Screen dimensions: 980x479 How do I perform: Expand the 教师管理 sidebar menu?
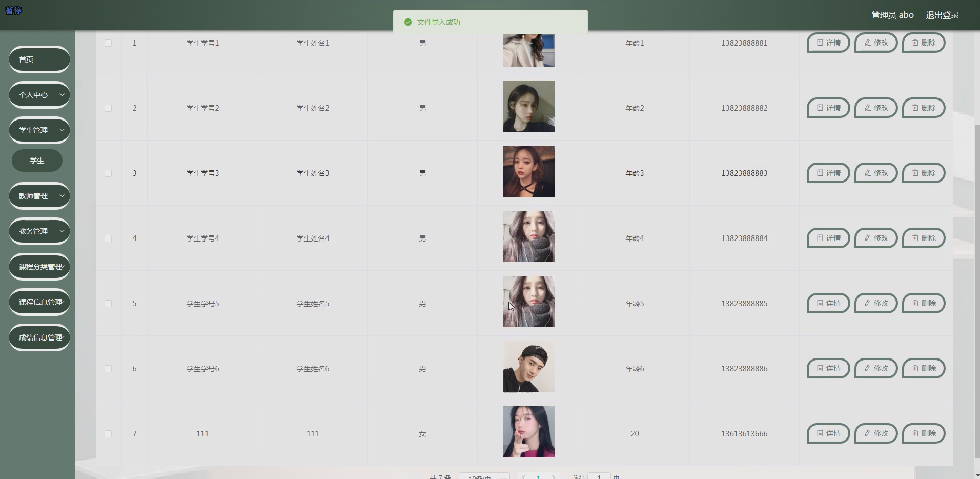[x=39, y=196]
